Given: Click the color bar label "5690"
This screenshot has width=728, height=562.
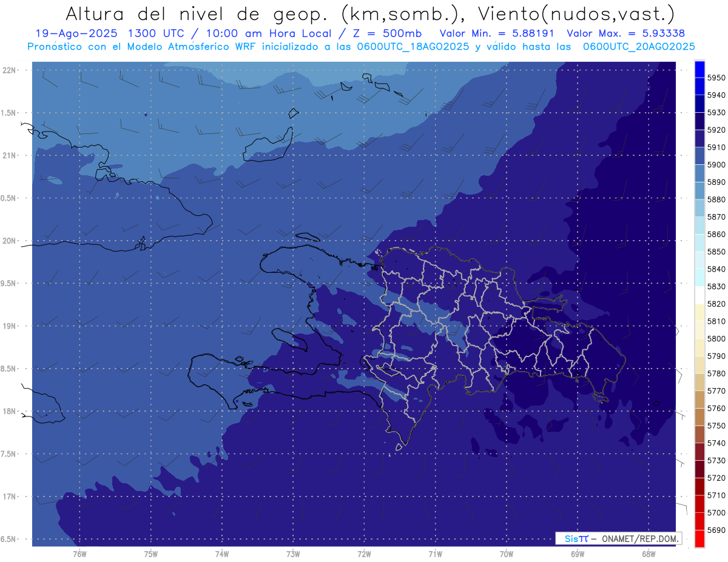Looking at the screenshot, I should click(x=716, y=530).
